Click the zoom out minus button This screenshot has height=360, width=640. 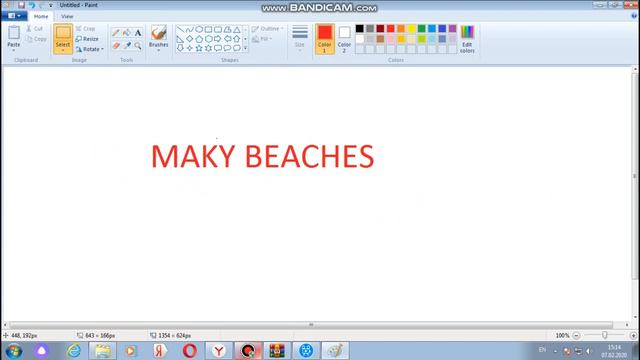[x=576, y=336]
